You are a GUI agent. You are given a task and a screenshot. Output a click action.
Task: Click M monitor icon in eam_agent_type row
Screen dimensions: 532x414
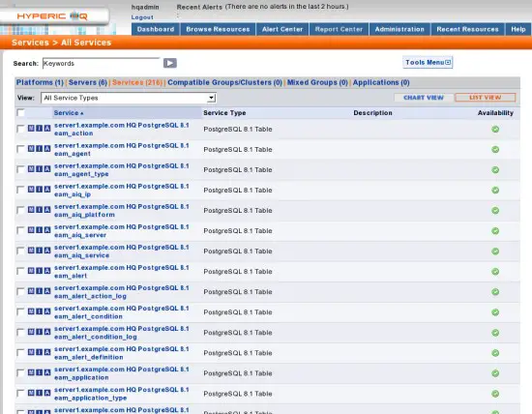click(x=31, y=169)
